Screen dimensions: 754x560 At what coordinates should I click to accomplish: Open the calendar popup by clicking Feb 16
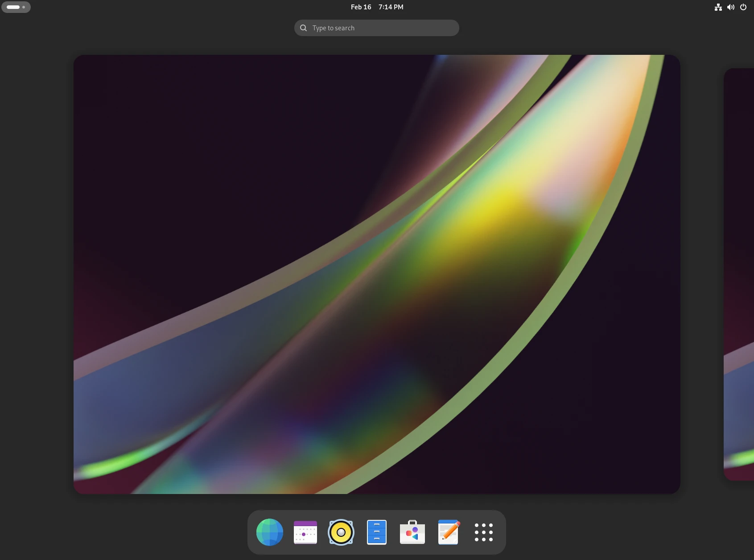[361, 7]
